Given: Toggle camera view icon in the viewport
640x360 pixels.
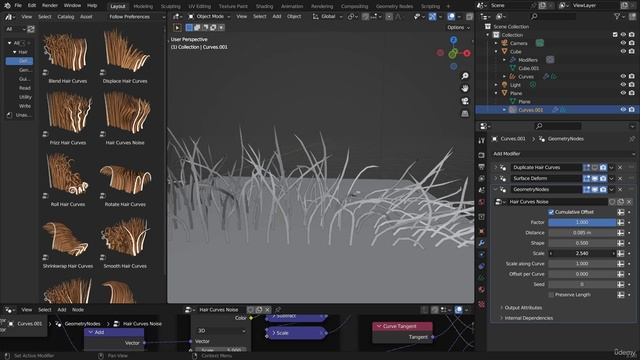Looking at the screenshot, I should tap(465, 101).
